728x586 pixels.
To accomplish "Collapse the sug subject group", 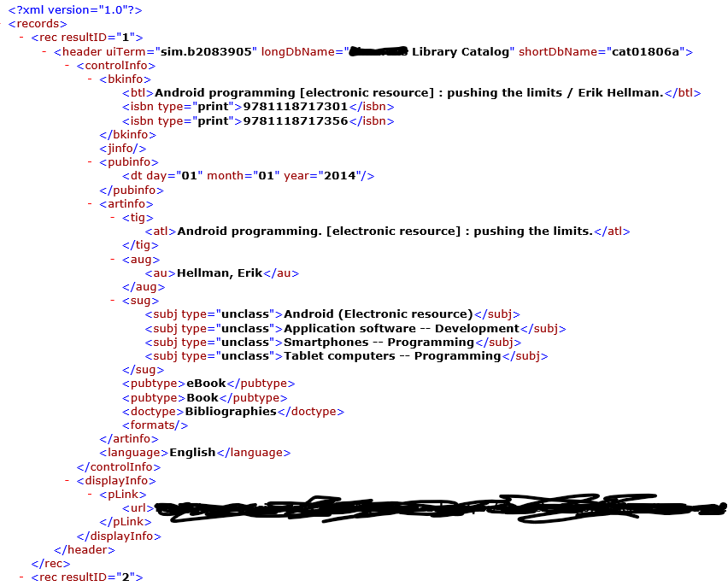I will pyautogui.click(x=112, y=300).
